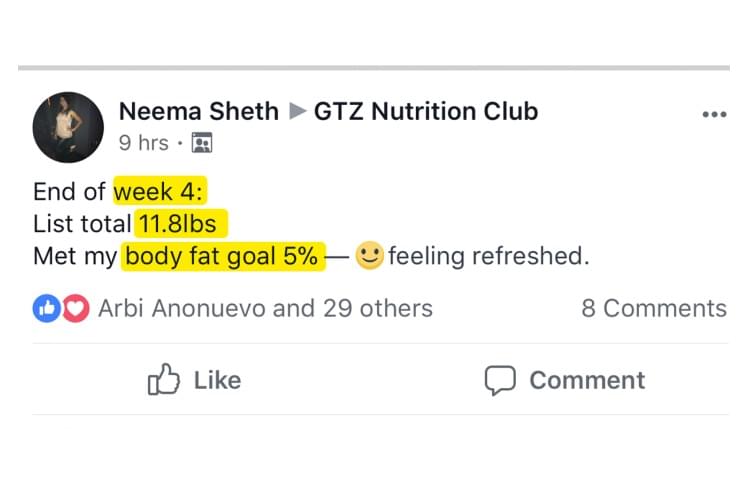Click the red heart Love reaction icon
748x494 pixels.
point(75,309)
